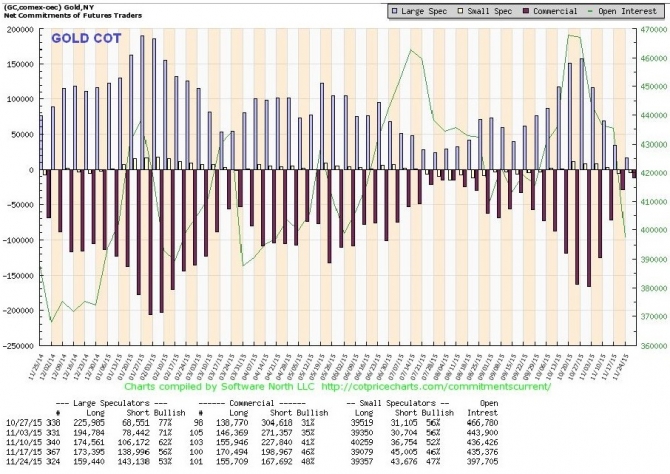Click the -250000 left axis label
This screenshot has height=474, width=670.
pyautogui.click(x=18, y=346)
